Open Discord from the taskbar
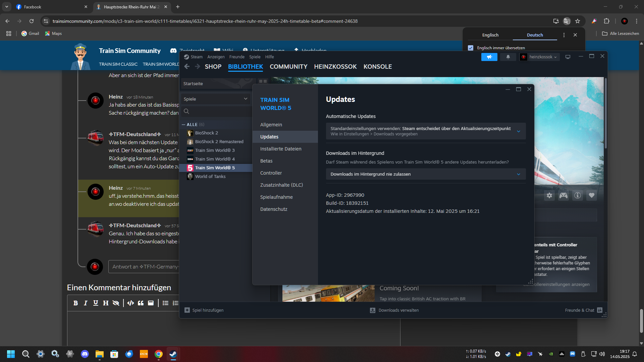 pos(85,354)
